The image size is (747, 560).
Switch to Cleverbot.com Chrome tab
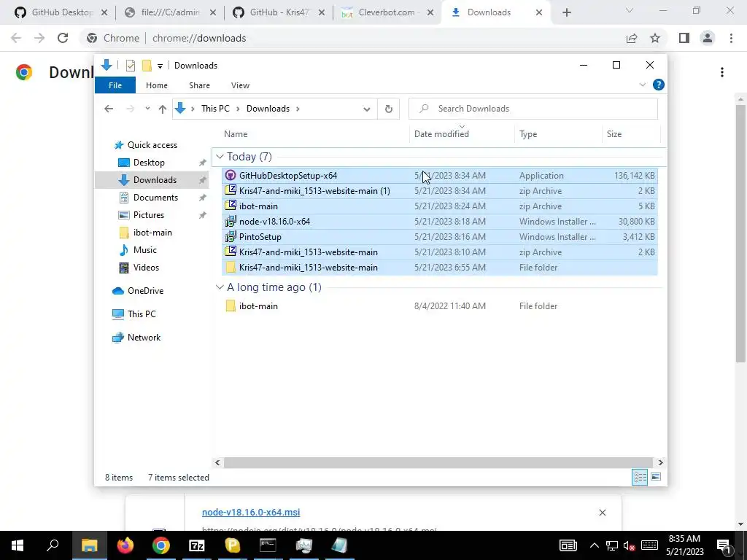point(387,12)
